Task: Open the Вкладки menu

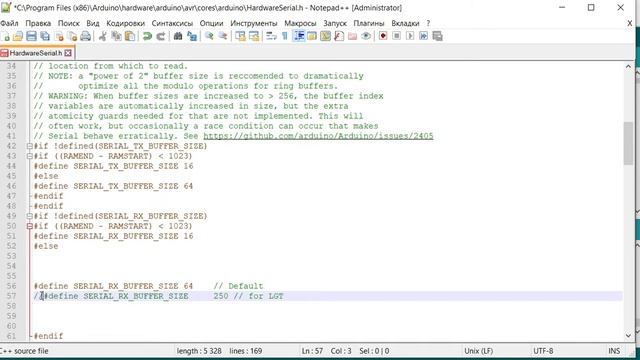Action: pos(405,23)
